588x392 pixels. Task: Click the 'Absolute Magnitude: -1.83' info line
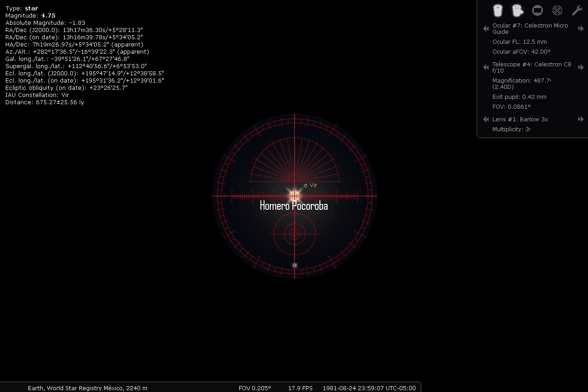pos(45,23)
